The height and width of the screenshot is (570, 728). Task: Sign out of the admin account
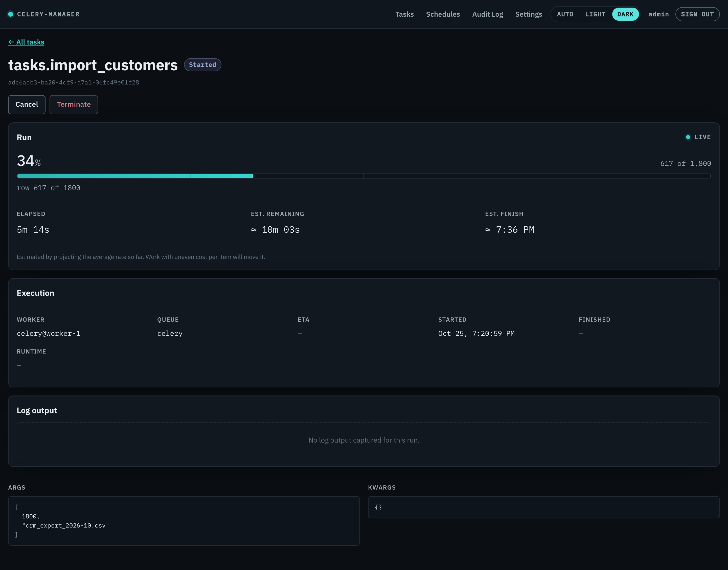[x=697, y=14]
